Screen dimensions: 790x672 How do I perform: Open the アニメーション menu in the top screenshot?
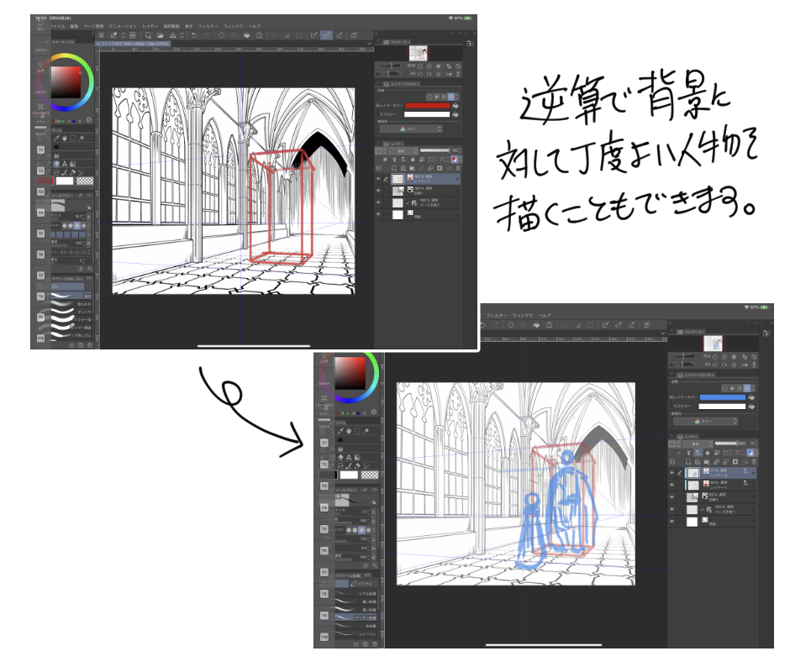point(123,26)
